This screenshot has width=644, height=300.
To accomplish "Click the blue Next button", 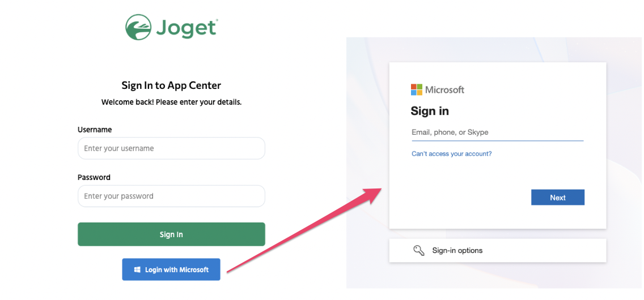I will [558, 198].
